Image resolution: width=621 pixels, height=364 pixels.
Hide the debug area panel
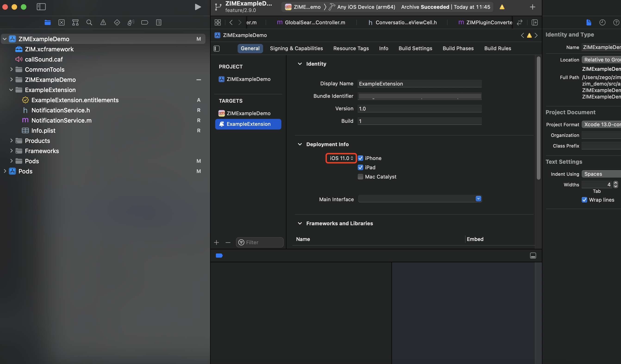click(533, 256)
